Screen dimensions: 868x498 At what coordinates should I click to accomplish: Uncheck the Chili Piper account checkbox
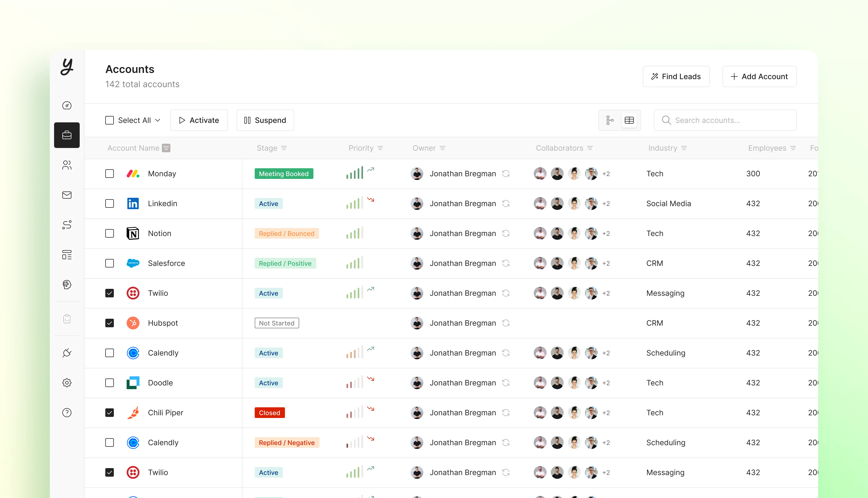click(x=109, y=412)
